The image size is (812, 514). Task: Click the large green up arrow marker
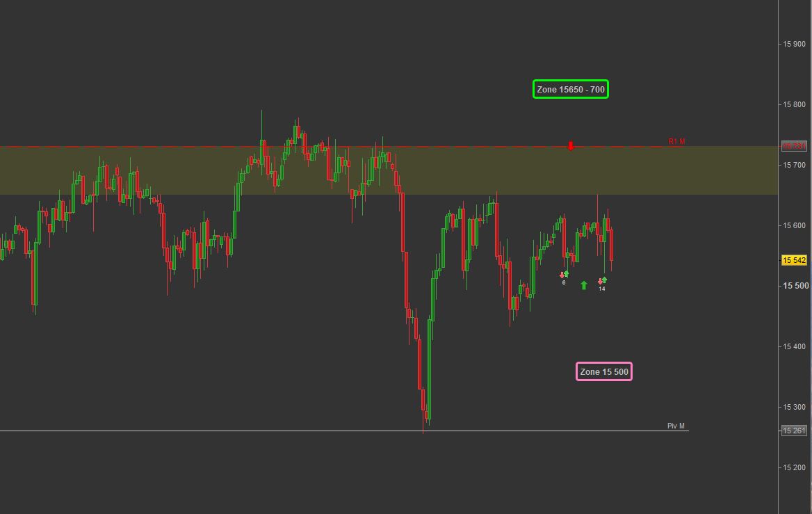tap(584, 285)
